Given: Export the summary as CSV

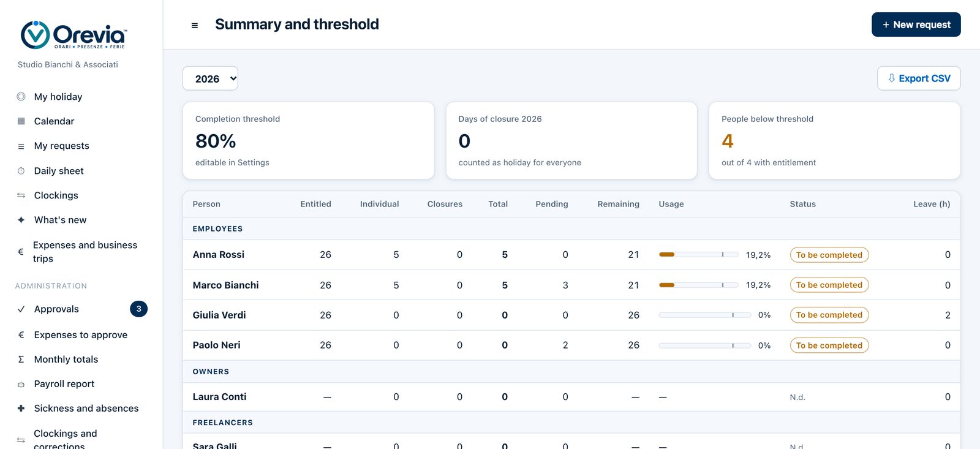Looking at the screenshot, I should (x=919, y=78).
